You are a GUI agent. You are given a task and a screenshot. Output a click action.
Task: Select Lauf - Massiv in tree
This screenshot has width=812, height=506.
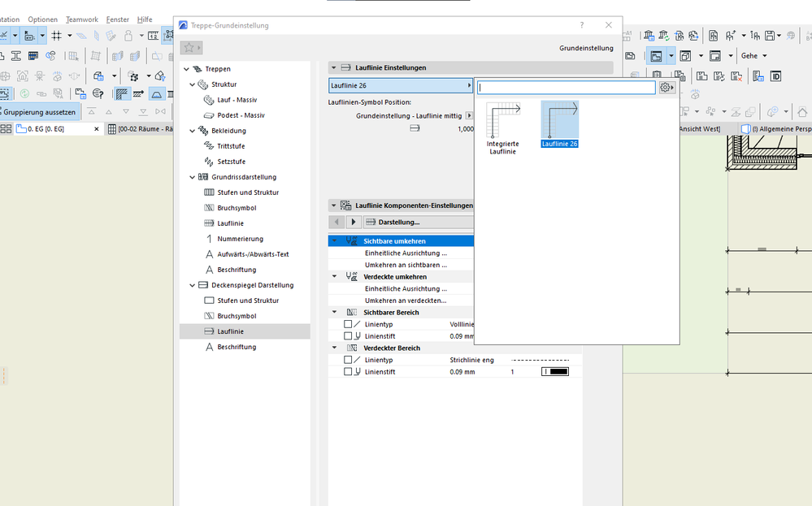[x=237, y=100]
